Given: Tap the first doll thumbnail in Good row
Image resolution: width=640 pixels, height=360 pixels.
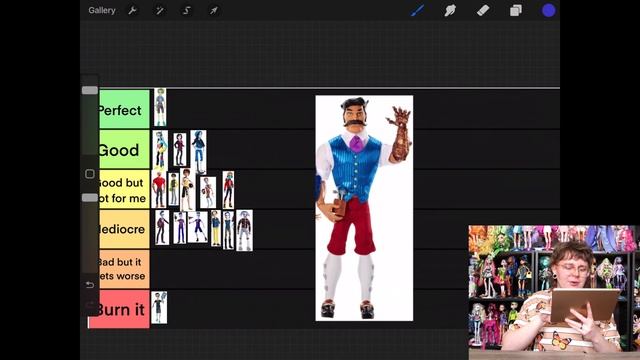Looking at the screenshot, I should (x=160, y=150).
